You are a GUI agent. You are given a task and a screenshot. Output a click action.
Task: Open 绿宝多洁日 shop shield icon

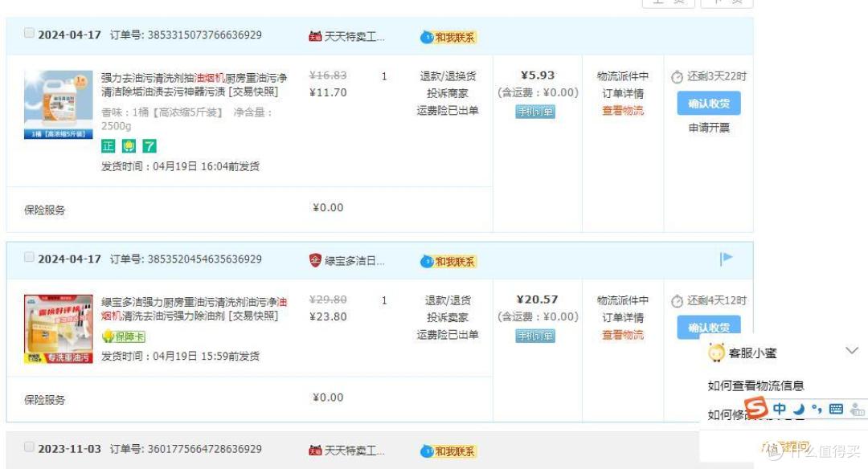click(315, 260)
